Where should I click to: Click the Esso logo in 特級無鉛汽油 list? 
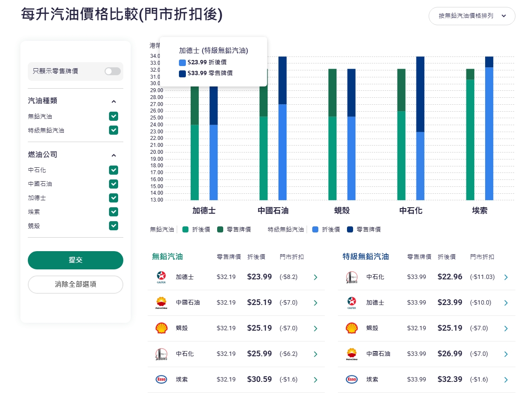(x=351, y=379)
